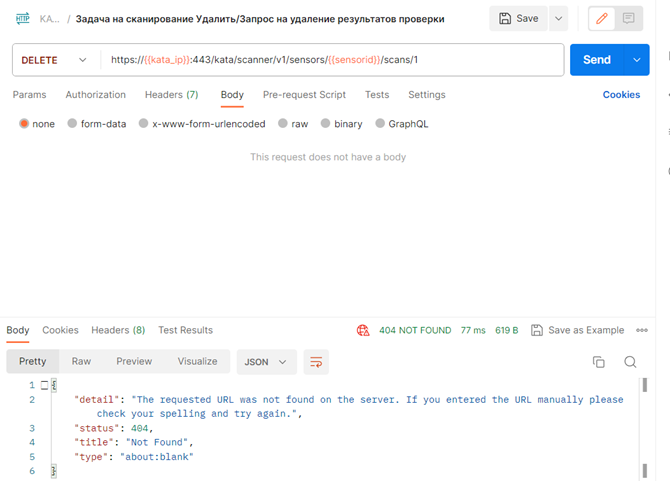670x481 pixels.
Task: Click into the request URL field
Action: tap(330, 60)
